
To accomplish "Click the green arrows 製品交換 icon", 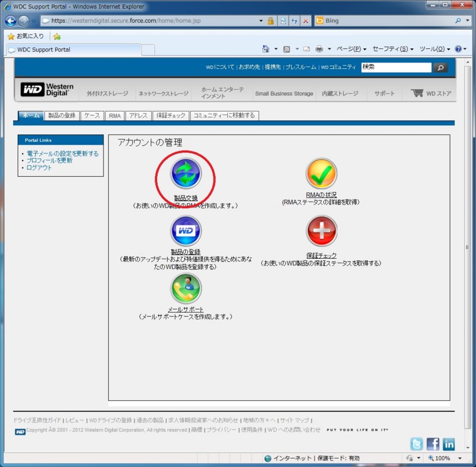I will [186, 173].
